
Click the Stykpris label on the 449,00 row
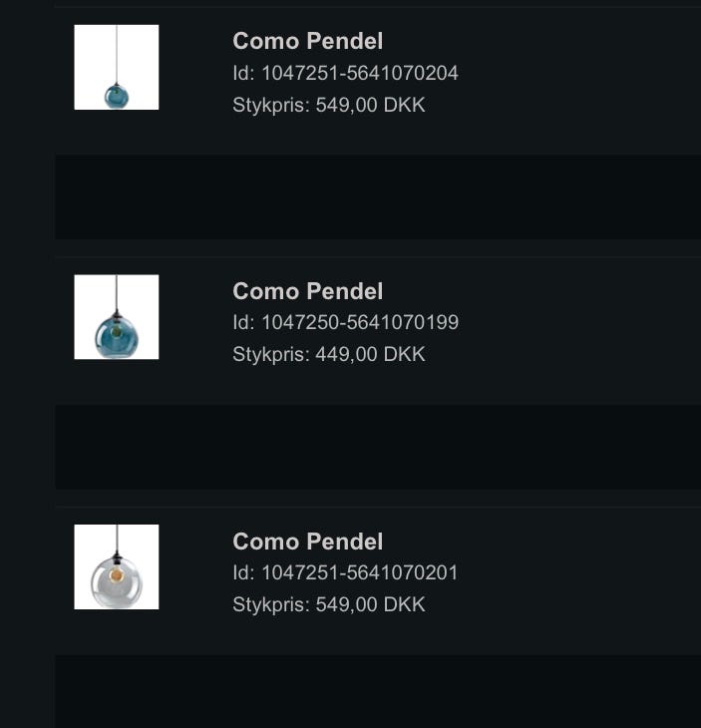(270, 355)
